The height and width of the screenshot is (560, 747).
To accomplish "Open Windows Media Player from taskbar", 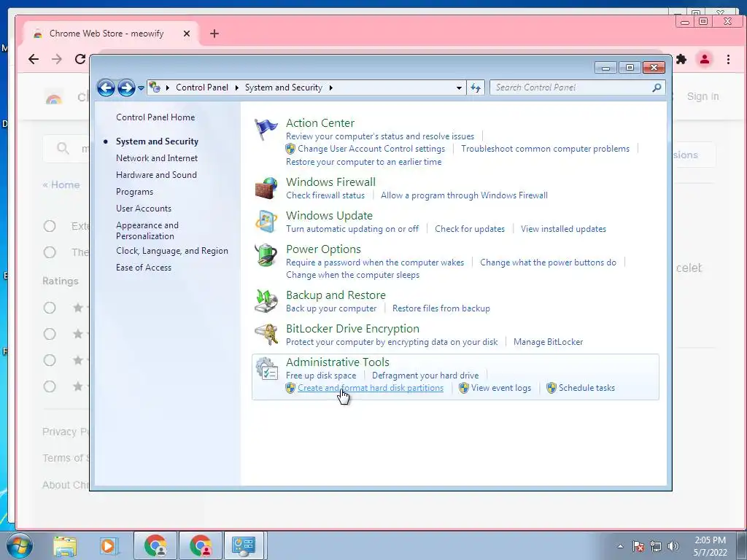I will pos(109,545).
